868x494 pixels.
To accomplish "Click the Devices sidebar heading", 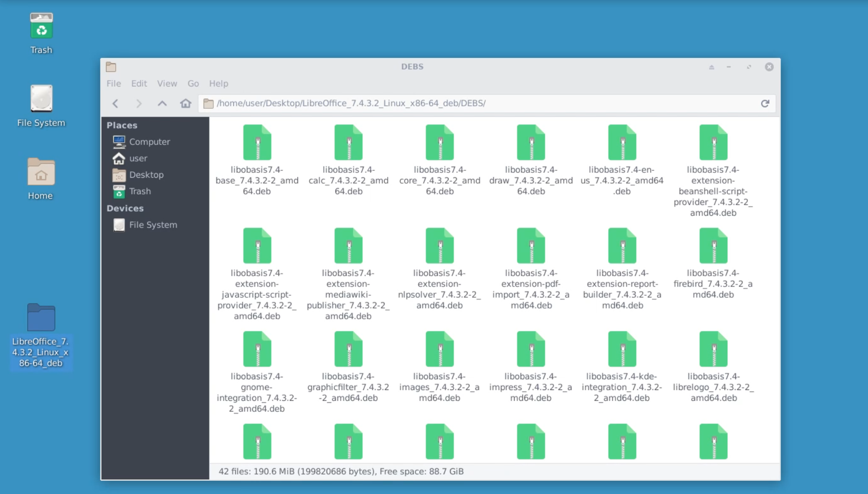I will click(x=125, y=208).
